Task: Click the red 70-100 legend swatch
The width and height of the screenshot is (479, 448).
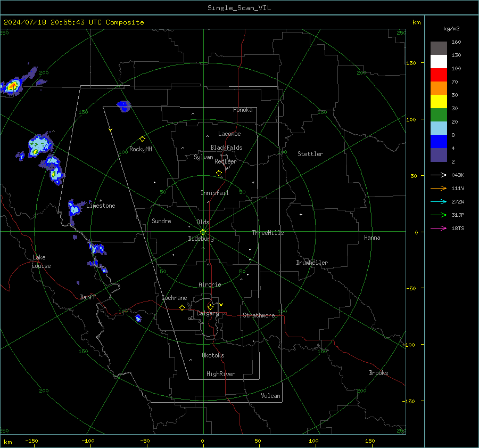Action: click(x=439, y=75)
